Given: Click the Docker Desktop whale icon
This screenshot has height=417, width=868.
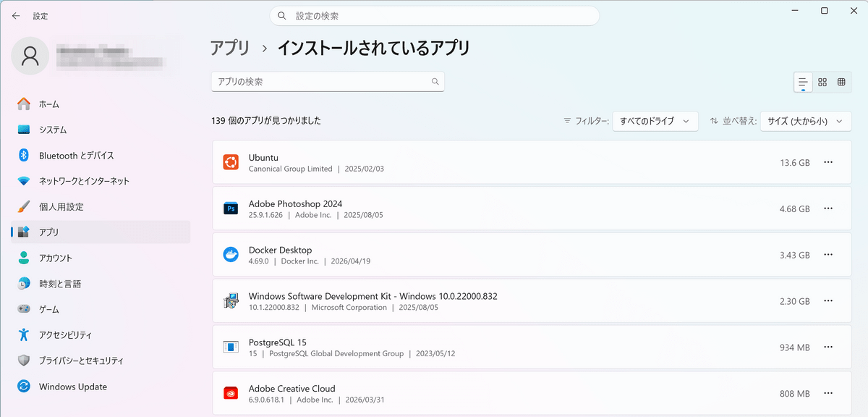Looking at the screenshot, I should point(231,255).
